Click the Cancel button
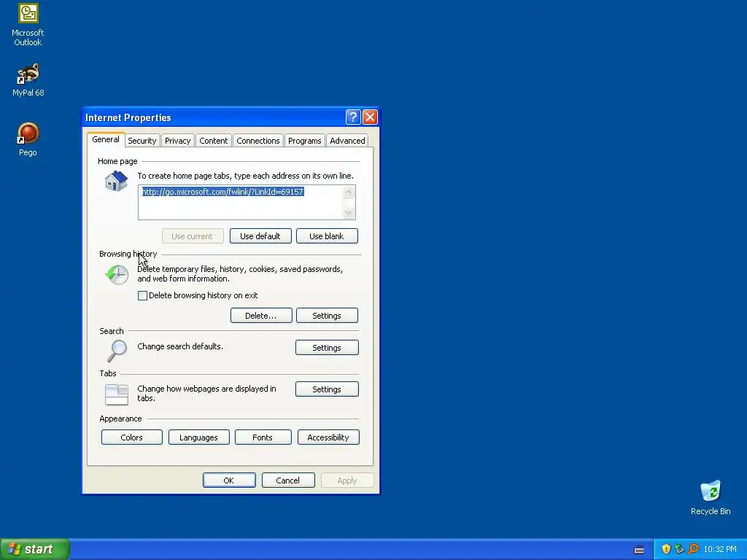This screenshot has width=747, height=560. [287, 481]
